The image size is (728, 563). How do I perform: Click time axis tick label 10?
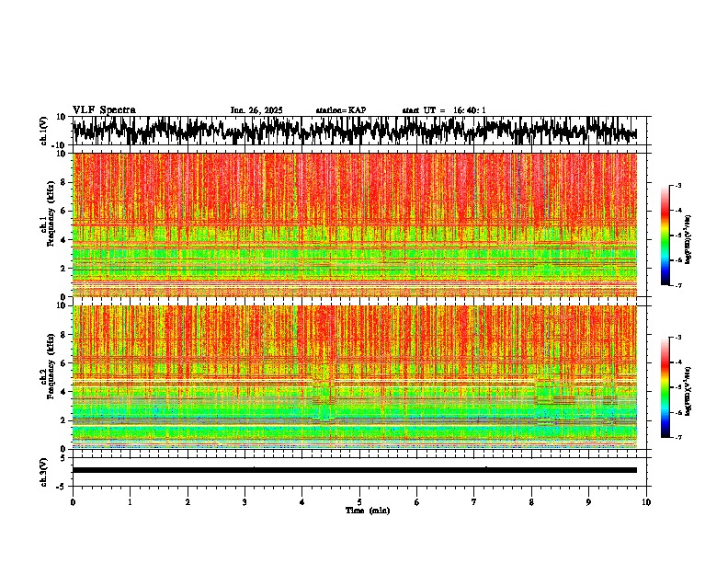click(646, 502)
